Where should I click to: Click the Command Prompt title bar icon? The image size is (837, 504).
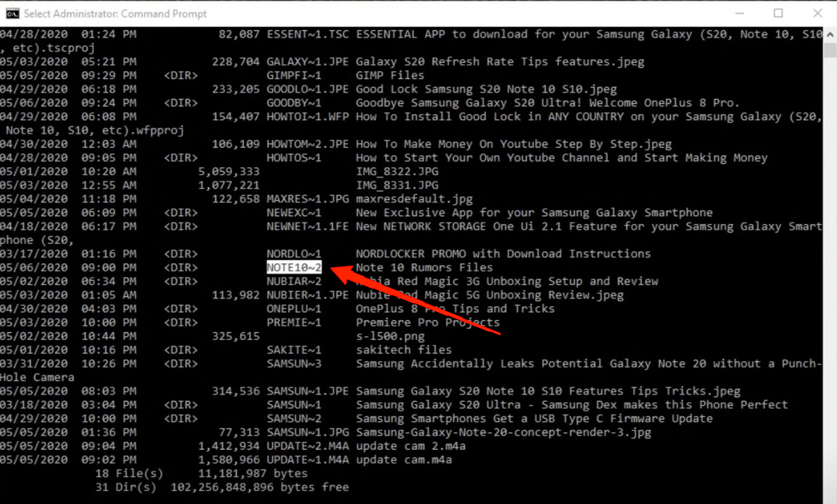[x=12, y=13]
